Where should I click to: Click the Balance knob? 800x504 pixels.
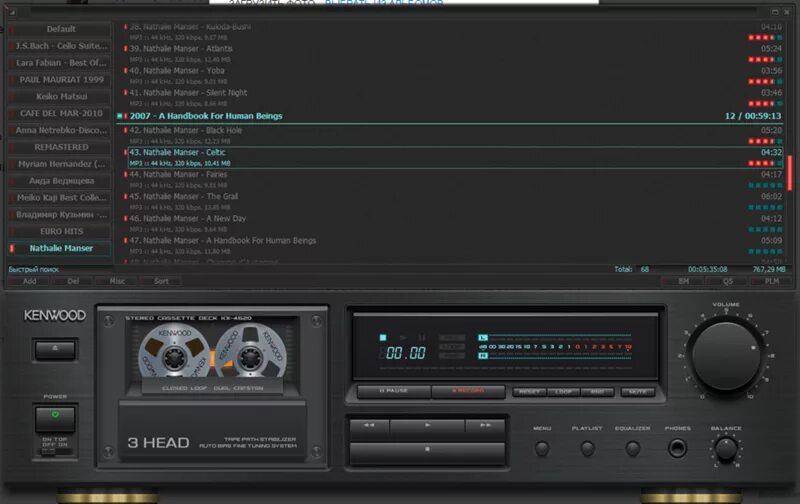(726, 449)
